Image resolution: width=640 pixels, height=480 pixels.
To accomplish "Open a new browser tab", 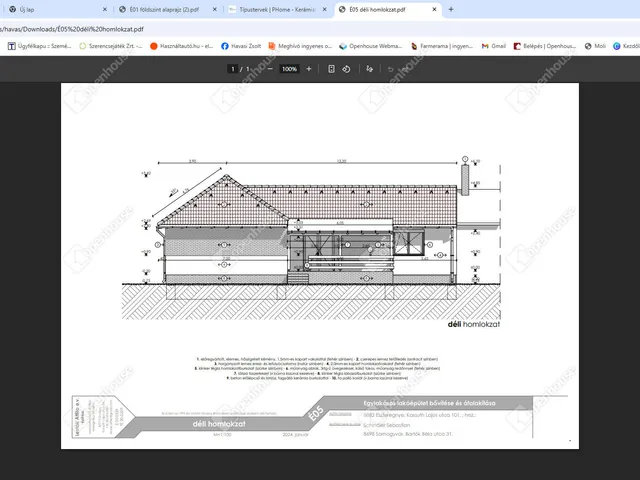I will [x=451, y=9].
